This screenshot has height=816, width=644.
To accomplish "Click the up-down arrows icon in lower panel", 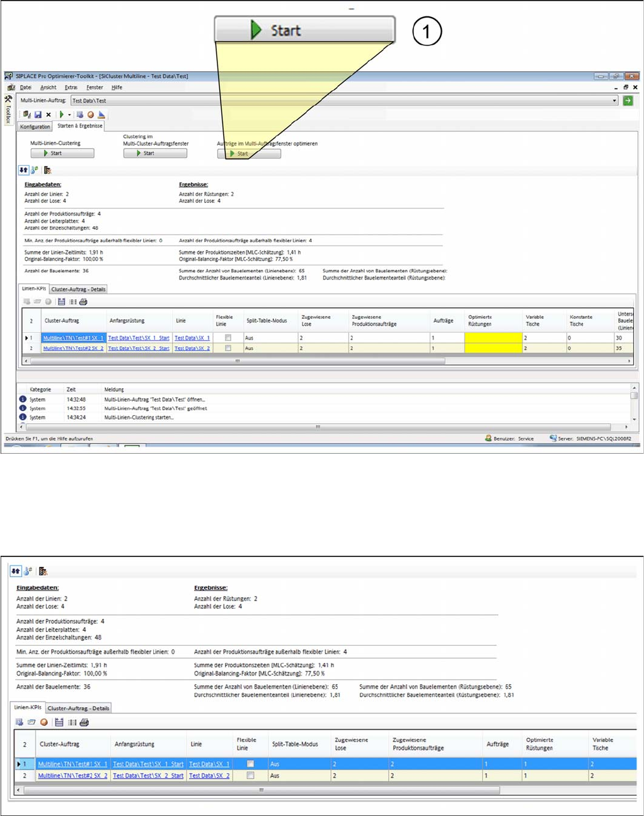I will pyautogui.click(x=16, y=572).
